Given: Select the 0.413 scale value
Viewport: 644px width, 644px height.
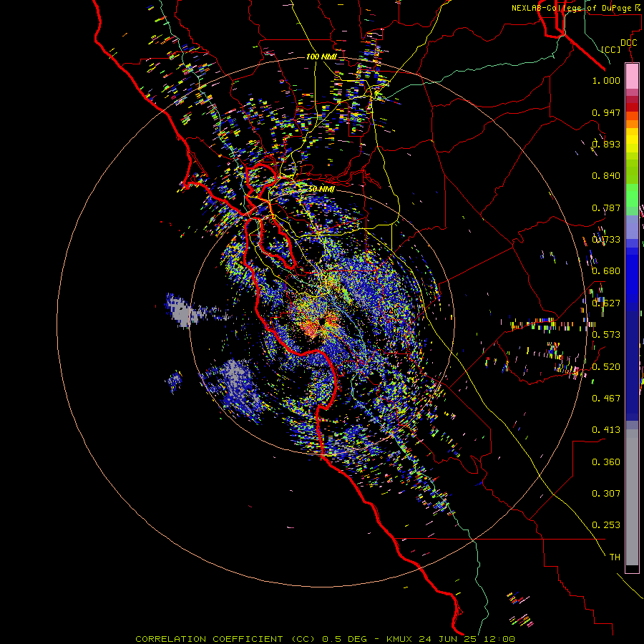Looking at the screenshot, I should coord(606,430).
